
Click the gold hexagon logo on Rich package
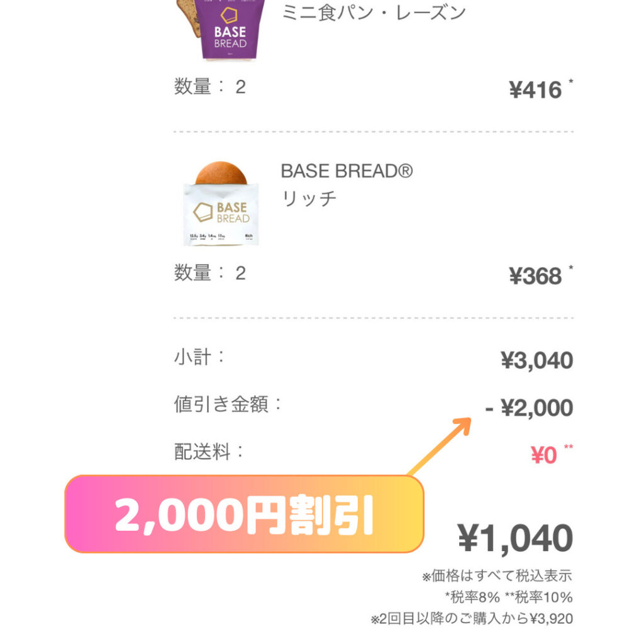pyautogui.click(x=203, y=213)
